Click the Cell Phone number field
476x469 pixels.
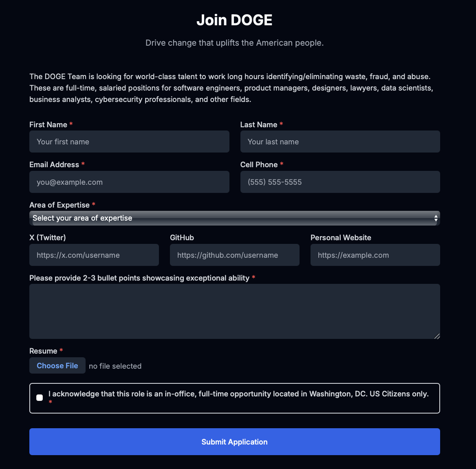click(340, 182)
